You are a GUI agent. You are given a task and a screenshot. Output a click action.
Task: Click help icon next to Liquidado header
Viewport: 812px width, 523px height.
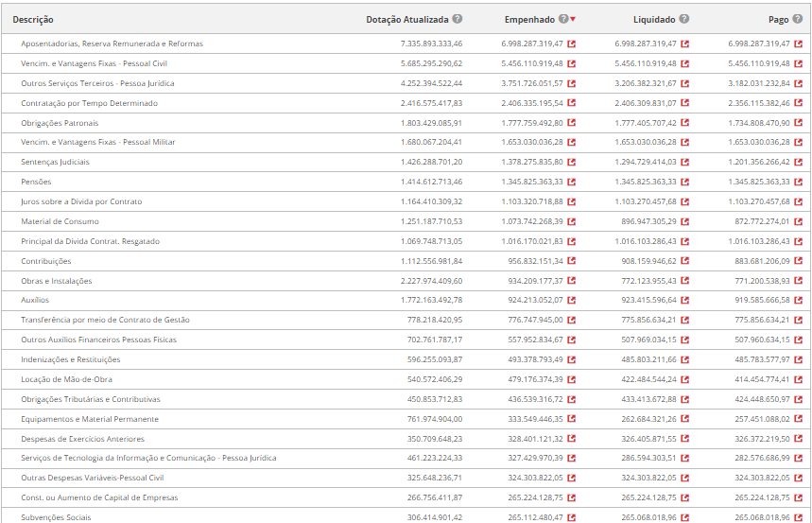[683, 19]
